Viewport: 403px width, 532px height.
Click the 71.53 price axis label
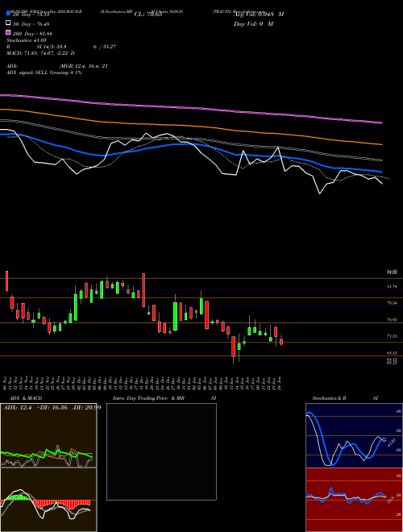pos(392,336)
